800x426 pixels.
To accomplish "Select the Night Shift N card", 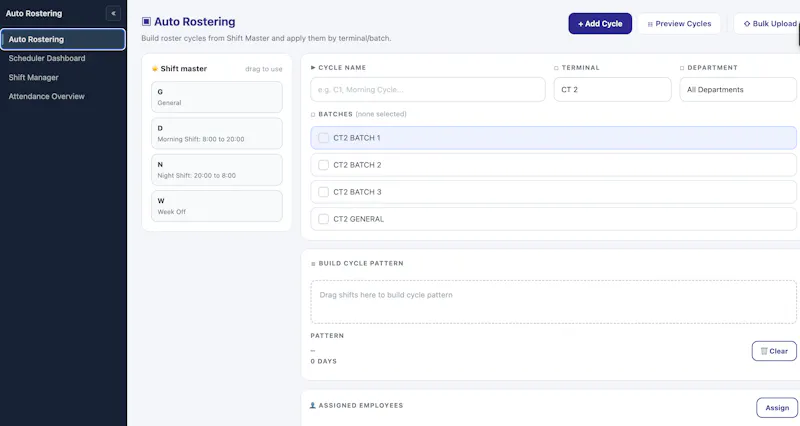I will [217, 170].
